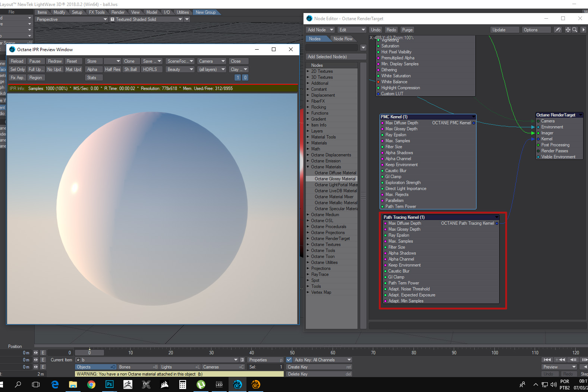
Task: Open the Camera dropdown in IPR window
Action: click(212, 61)
